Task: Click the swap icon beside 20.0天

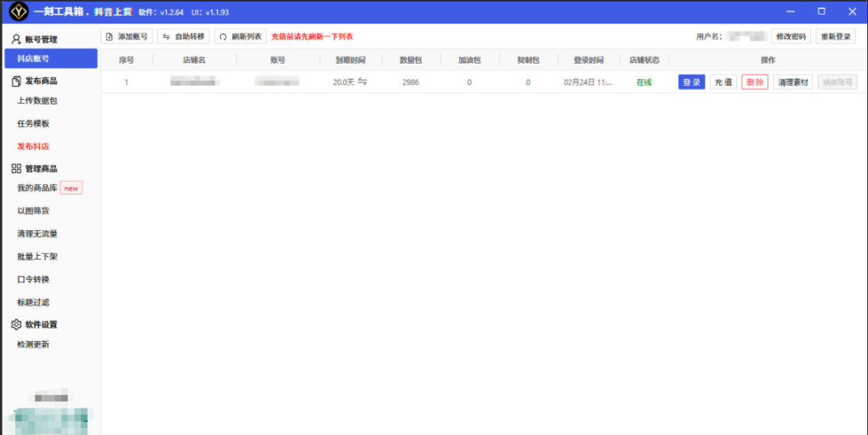Action: coord(362,82)
